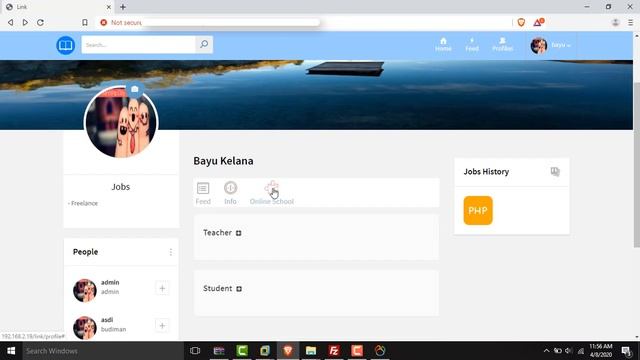Open the browser profile icon

pos(616,22)
